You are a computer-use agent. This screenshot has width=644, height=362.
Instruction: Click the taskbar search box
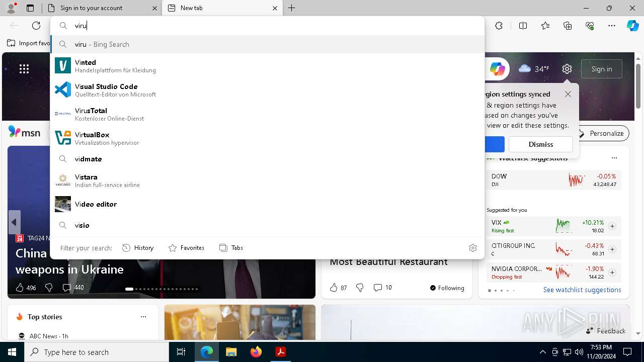coord(97,352)
